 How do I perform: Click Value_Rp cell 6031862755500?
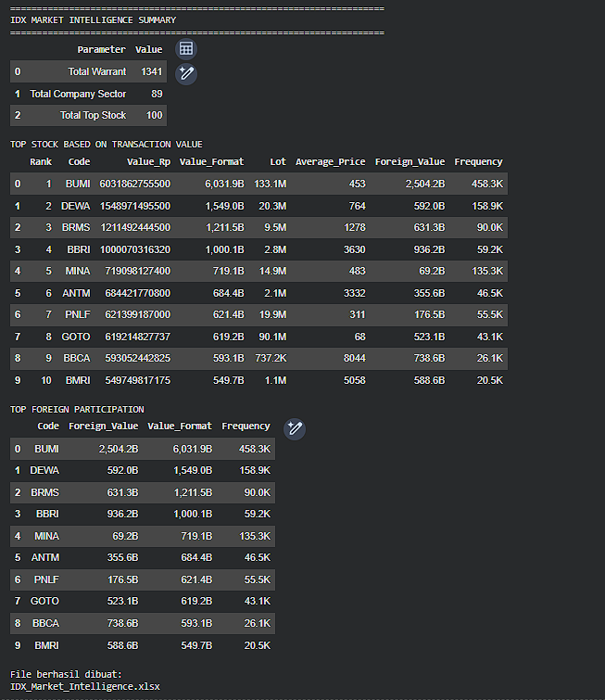click(x=135, y=184)
